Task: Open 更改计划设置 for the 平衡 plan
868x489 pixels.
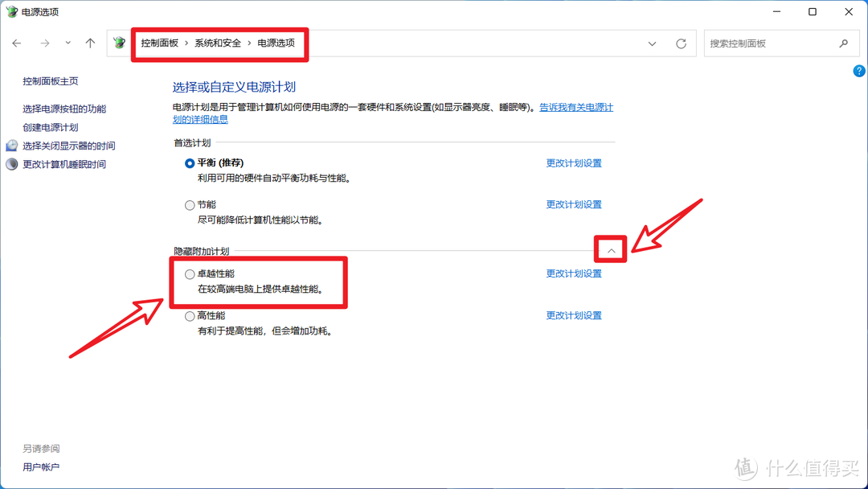Action: pyautogui.click(x=574, y=162)
